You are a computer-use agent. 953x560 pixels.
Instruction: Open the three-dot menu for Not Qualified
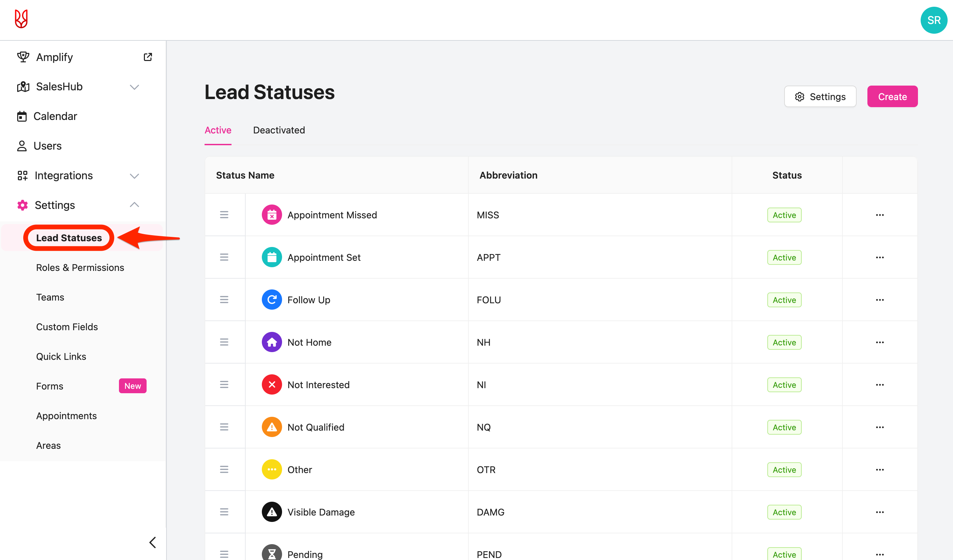click(880, 427)
